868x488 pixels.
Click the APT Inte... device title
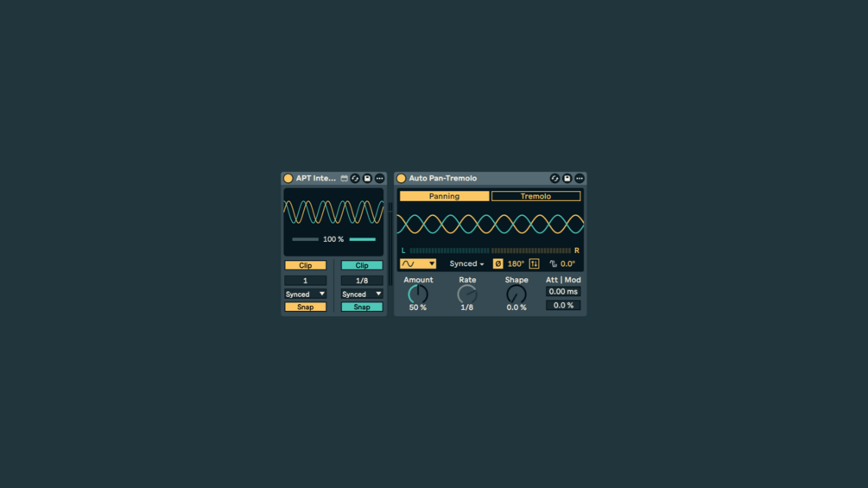point(315,178)
